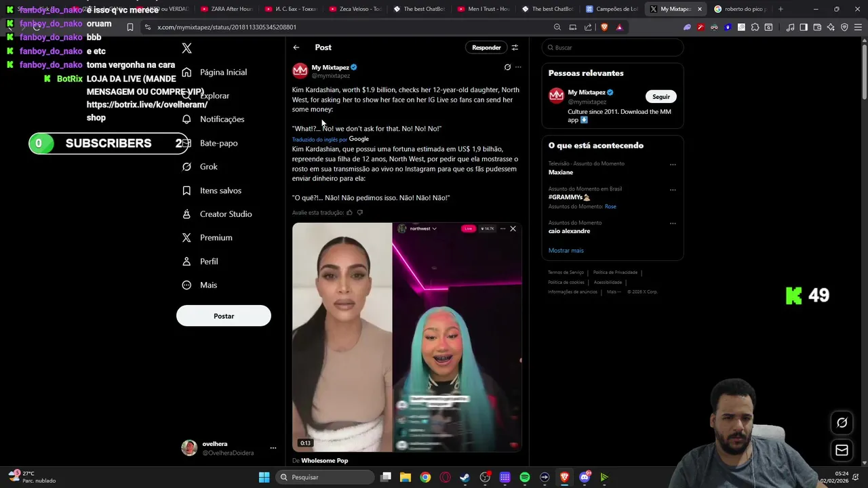Image resolution: width=868 pixels, height=488 pixels.
Task: Open the Notificações bell icon
Action: coord(186,119)
